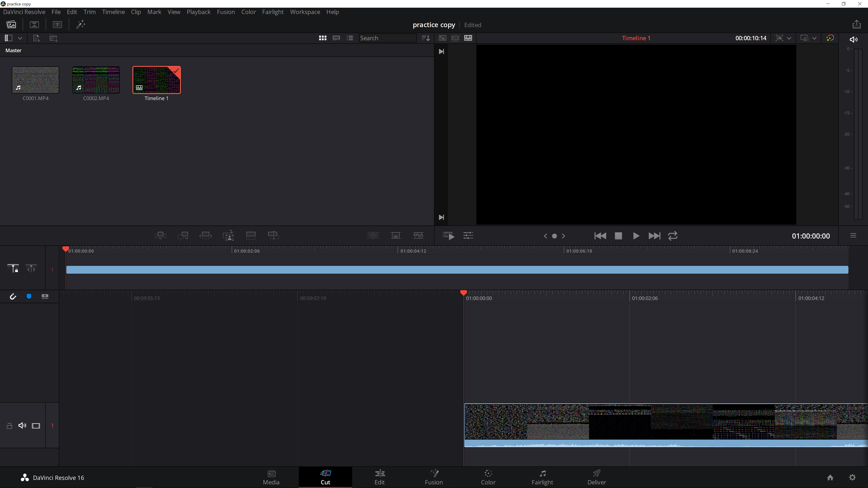Mute track 1 audio

tap(22, 426)
